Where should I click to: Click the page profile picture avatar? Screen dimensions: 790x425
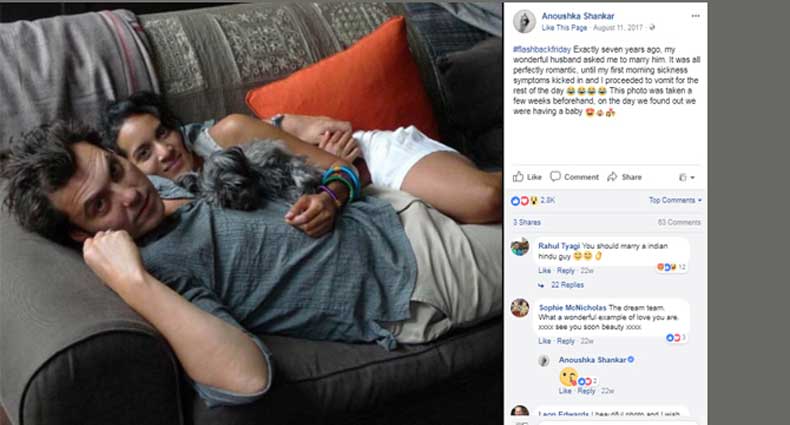[x=524, y=21]
